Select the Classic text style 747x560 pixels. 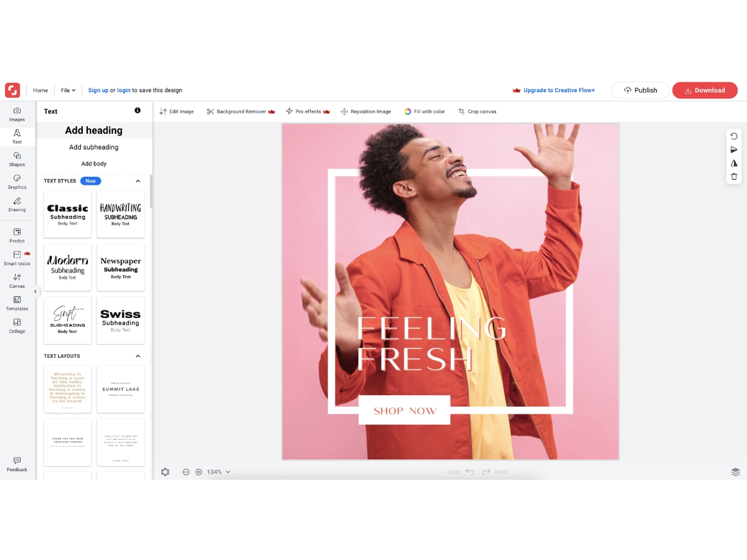(68, 214)
